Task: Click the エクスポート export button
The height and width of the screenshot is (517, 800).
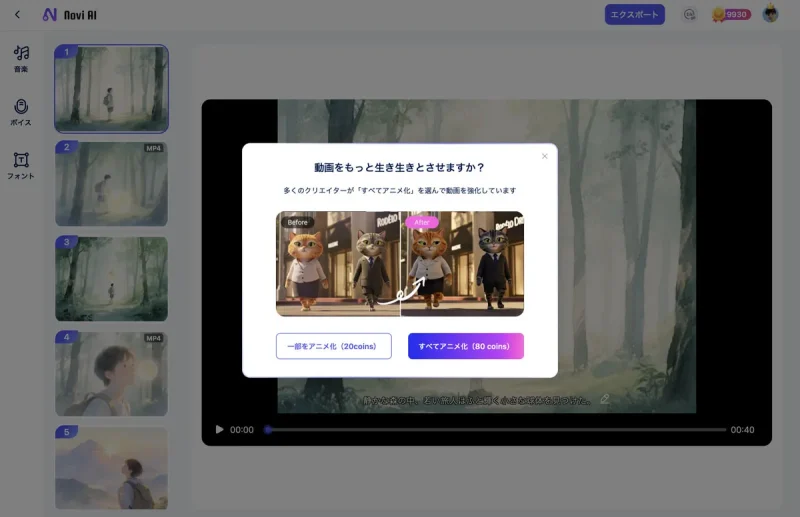Action: (634, 15)
